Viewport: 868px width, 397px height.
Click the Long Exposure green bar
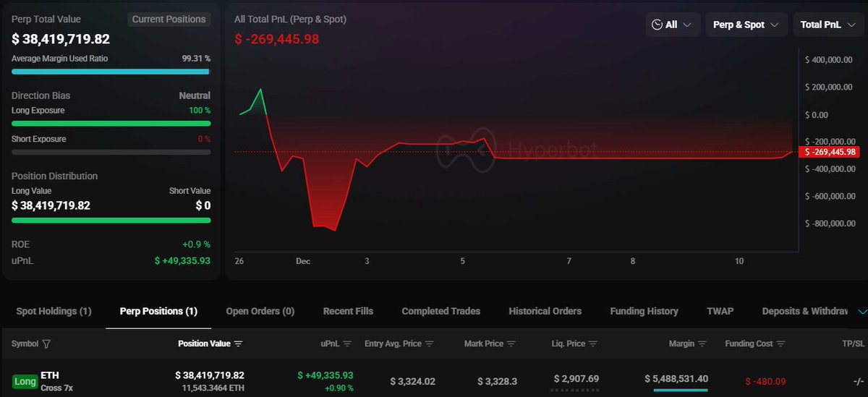(x=111, y=124)
